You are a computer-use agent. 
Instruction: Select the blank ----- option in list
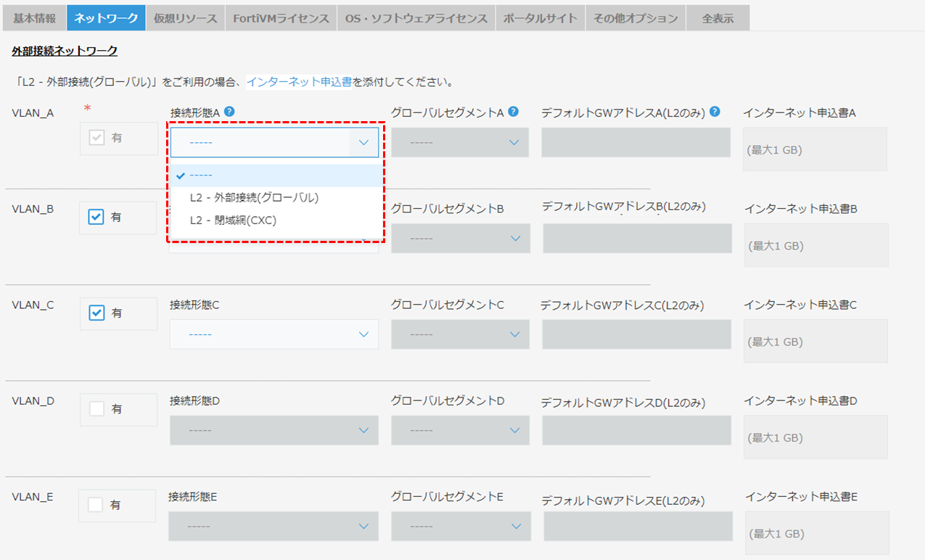pos(276,175)
